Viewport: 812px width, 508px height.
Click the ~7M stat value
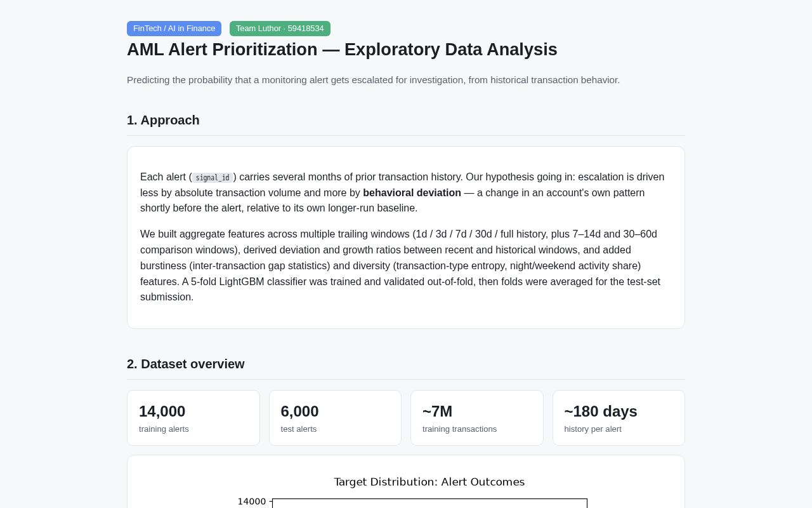(438, 411)
